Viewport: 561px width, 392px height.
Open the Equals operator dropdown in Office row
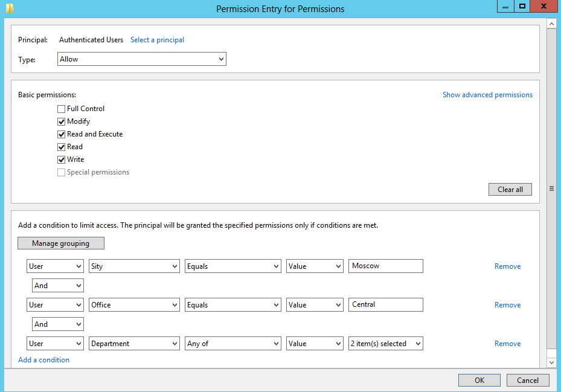(x=233, y=304)
